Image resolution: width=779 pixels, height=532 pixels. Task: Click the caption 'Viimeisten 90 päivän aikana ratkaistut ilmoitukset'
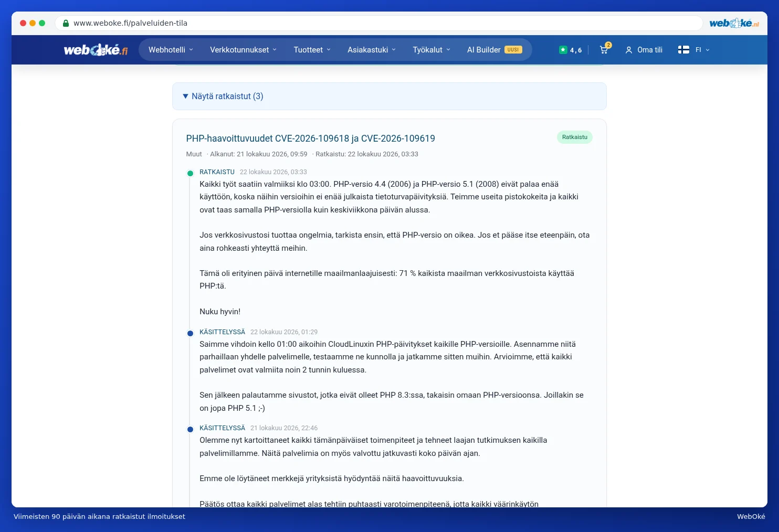point(99,517)
